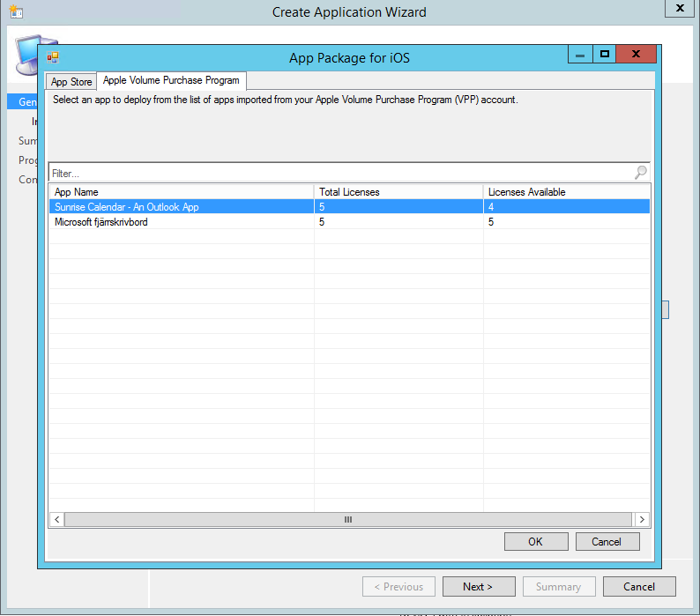Click the Create Application Wizard title icon

coord(15,11)
